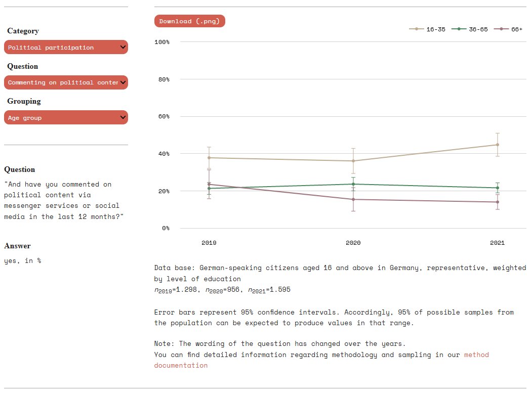Screen dimensions: 532x397
Task: Click the 2019 x-axis label
Action: [209, 243]
